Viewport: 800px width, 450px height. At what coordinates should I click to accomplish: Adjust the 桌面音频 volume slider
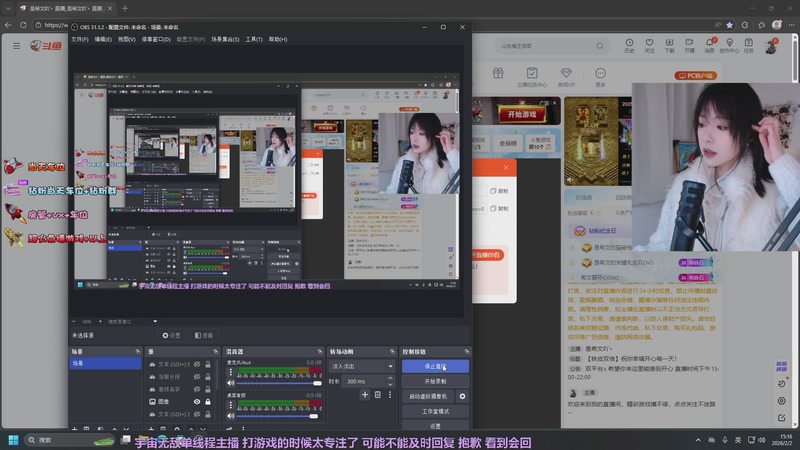tap(279, 416)
